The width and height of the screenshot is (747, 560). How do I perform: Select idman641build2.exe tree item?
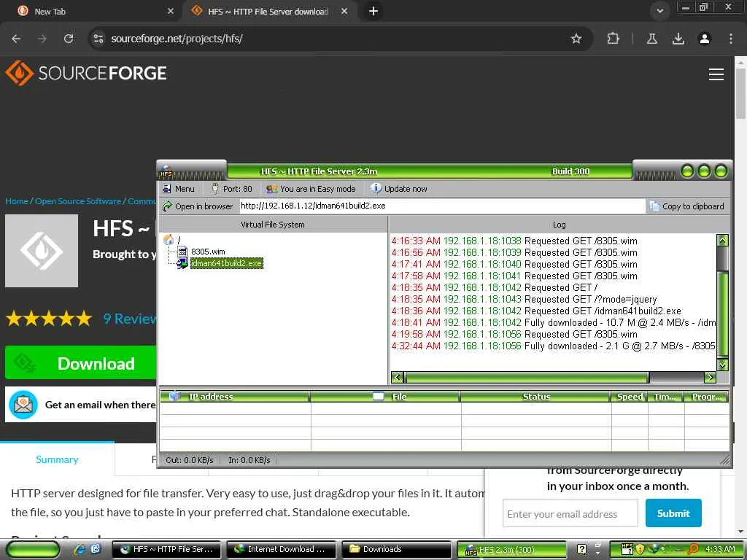[x=226, y=263]
